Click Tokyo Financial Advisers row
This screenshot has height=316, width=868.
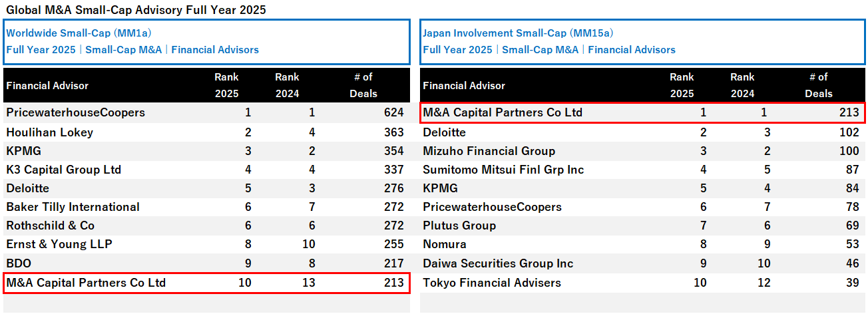coord(492,283)
